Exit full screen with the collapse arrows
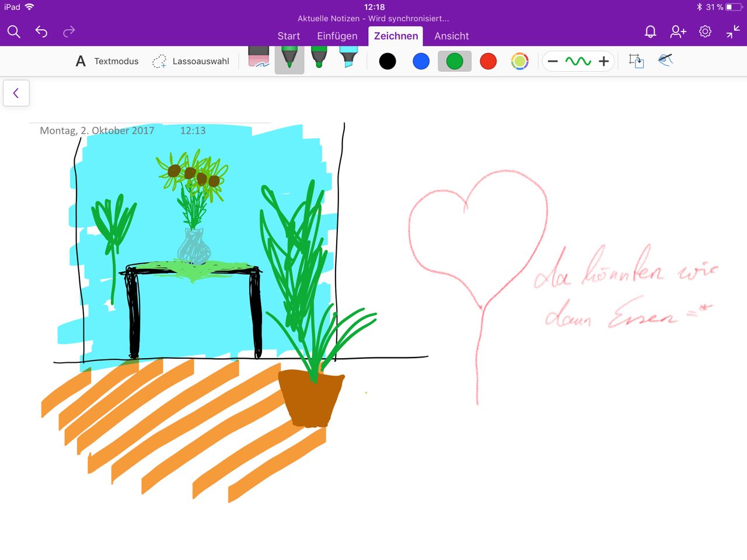The height and width of the screenshot is (560, 747). tap(732, 32)
